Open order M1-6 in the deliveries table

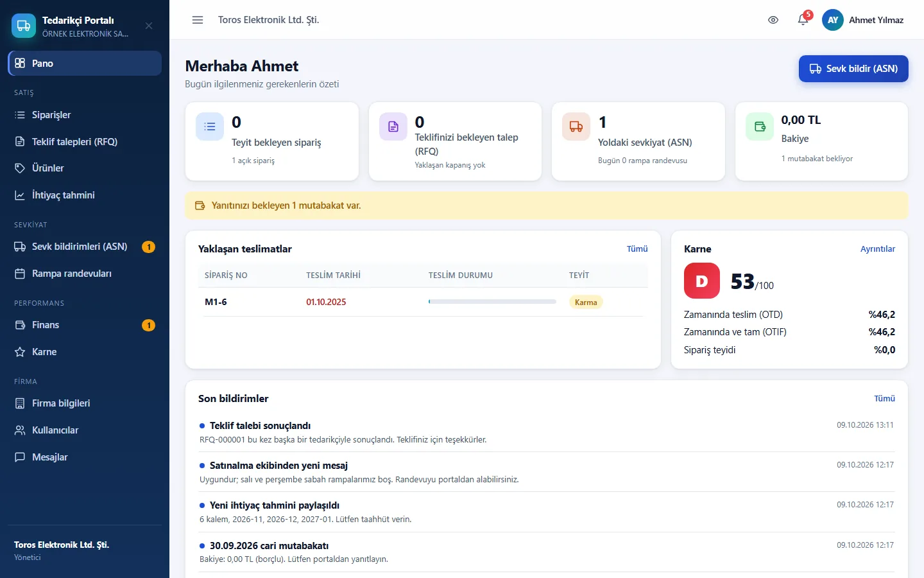point(216,302)
